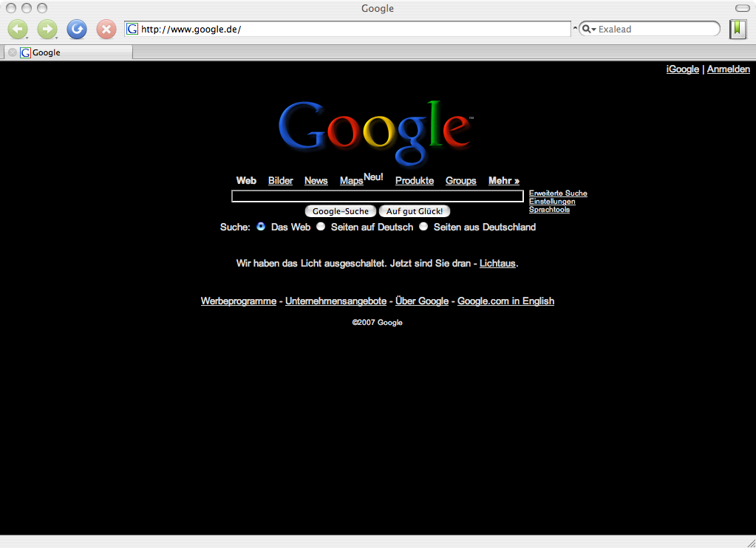
Task: Open the Werbeprogramme link
Action: pyautogui.click(x=239, y=301)
